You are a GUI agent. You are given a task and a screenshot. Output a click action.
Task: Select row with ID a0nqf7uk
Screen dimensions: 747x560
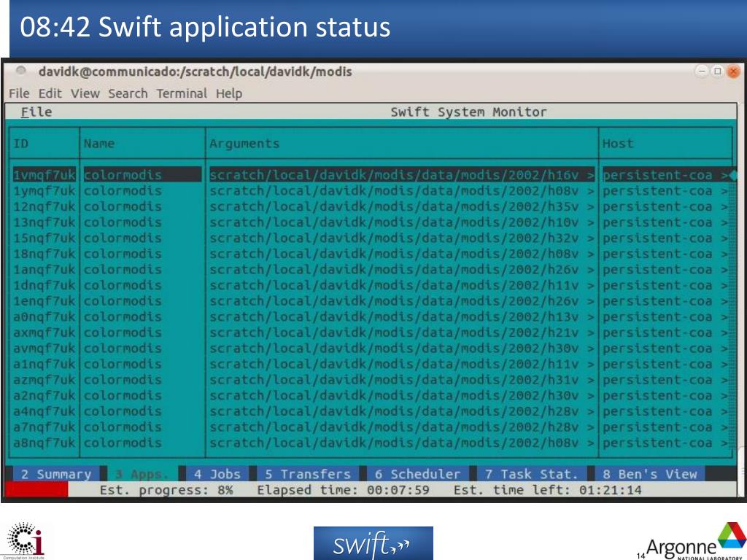pos(370,316)
